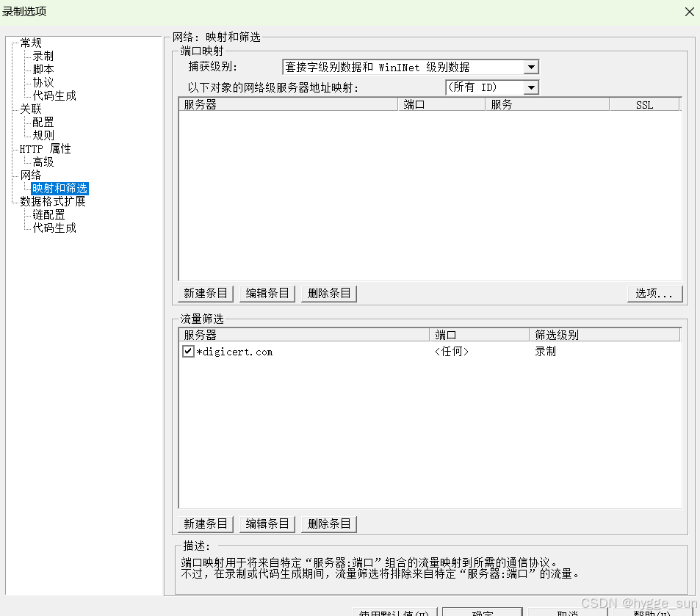This screenshot has width=700, height=616.
Task: Open 代码生成 under 常规
Action: 54,95
